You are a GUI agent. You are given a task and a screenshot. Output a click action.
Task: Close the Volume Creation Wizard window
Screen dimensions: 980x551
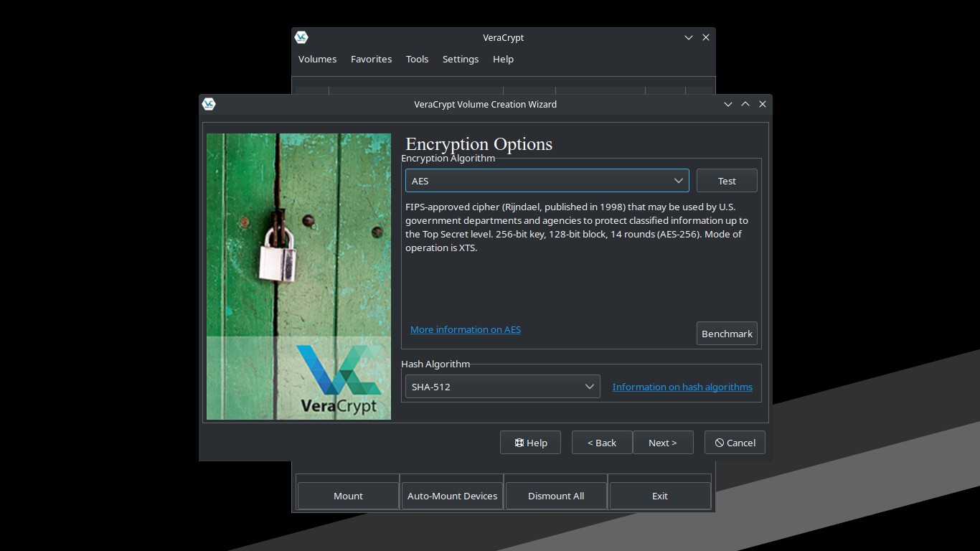763,104
